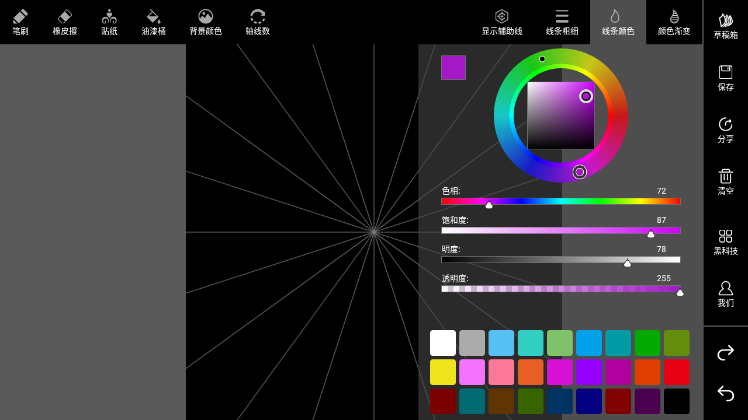Choose the 油漆桶 paint bucket tool
Image resolution: width=748 pixels, height=420 pixels.
click(154, 22)
